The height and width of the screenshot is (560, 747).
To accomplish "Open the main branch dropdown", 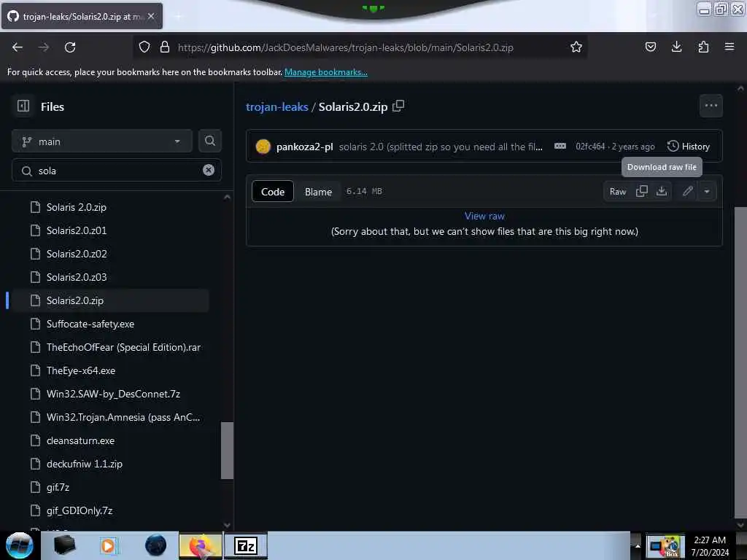I will click(x=102, y=141).
